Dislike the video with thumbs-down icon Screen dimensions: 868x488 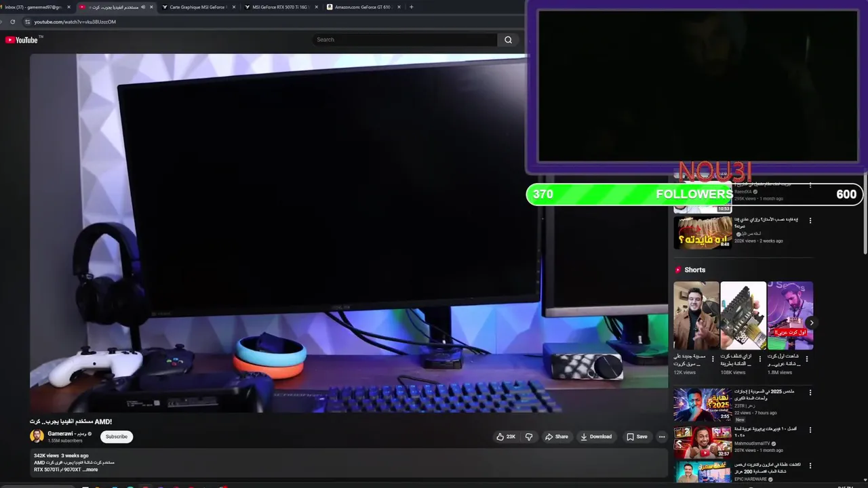(529, 436)
